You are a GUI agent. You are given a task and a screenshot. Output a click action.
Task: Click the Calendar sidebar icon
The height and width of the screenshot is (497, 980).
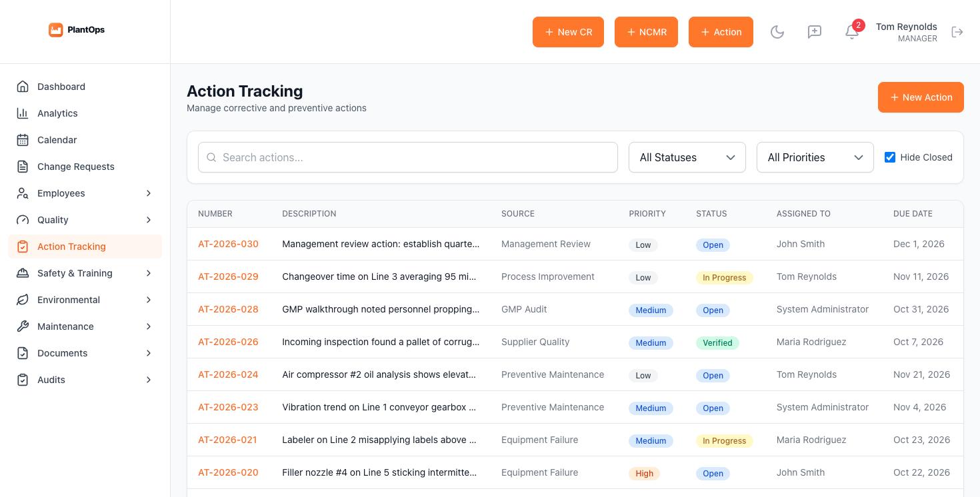(x=23, y=140)
